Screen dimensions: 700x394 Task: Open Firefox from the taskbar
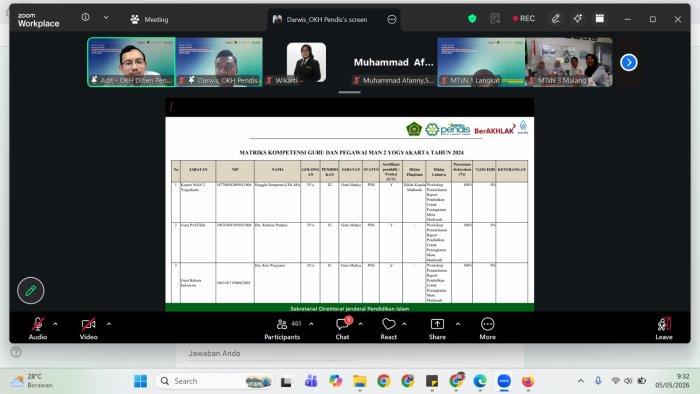click(x=528, y=382)
